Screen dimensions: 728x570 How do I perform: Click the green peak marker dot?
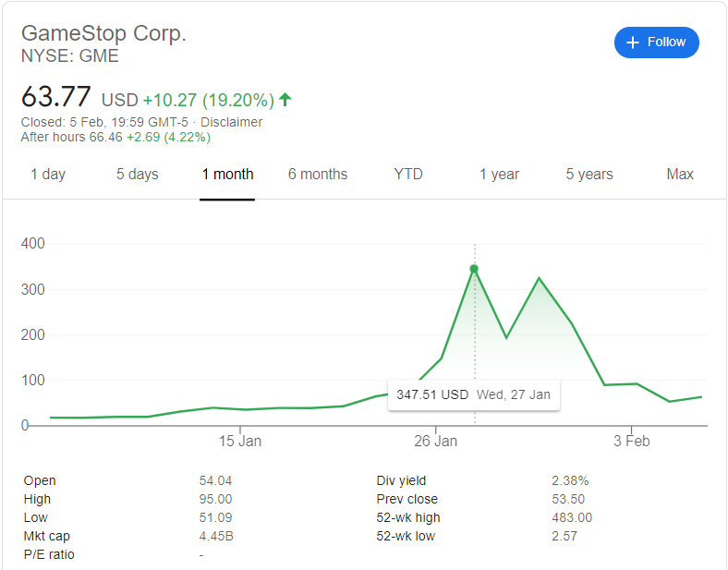tap(474, 269)
